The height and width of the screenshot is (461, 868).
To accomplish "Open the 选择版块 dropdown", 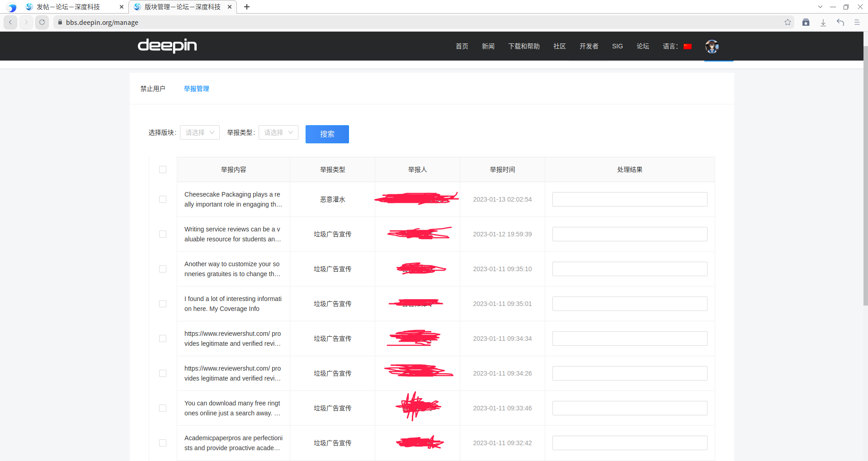I will [x=199, y=132].
